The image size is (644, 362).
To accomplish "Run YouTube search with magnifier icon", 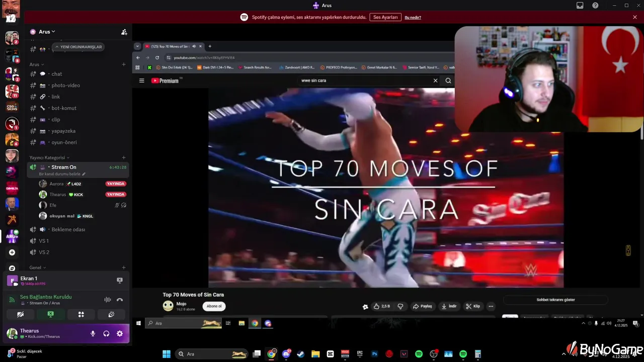I will 448,80.
